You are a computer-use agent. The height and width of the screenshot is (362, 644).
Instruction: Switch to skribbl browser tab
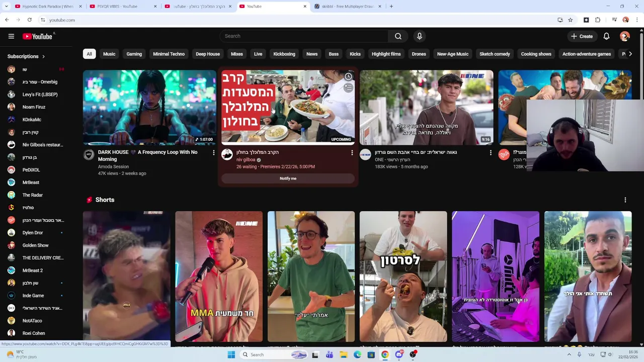point(348,7)
